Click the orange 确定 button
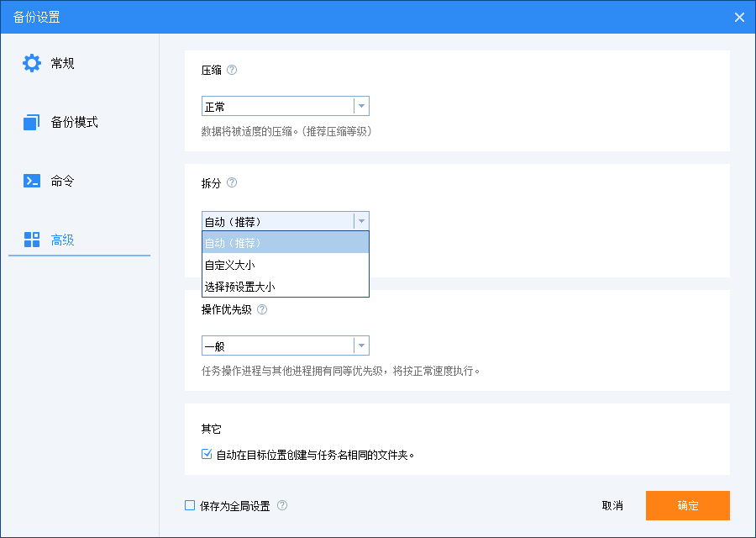The width and height of the screenshot is (756, 538). click(687, 505)
